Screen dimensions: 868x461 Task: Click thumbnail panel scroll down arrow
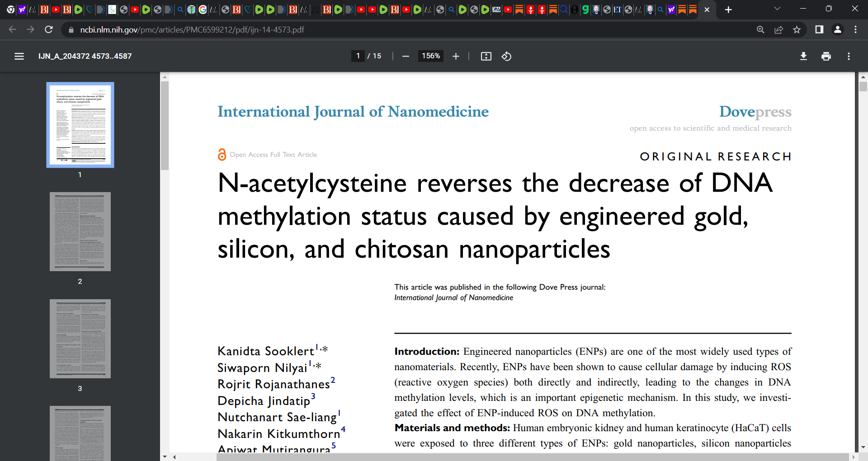pyautogui.click(x=165, y=457)
